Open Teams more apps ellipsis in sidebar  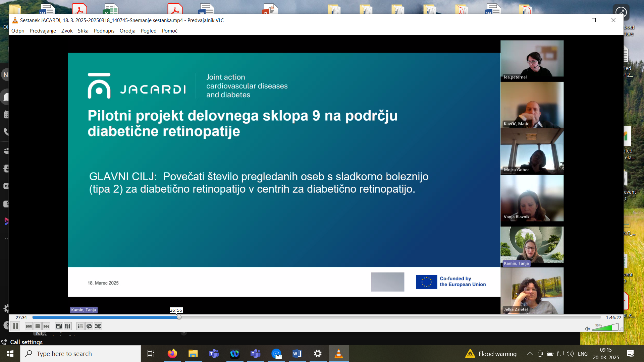6,239
